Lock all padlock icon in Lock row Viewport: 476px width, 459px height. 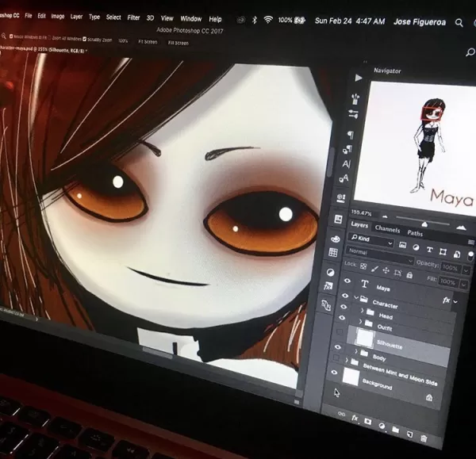coord(409,275)
